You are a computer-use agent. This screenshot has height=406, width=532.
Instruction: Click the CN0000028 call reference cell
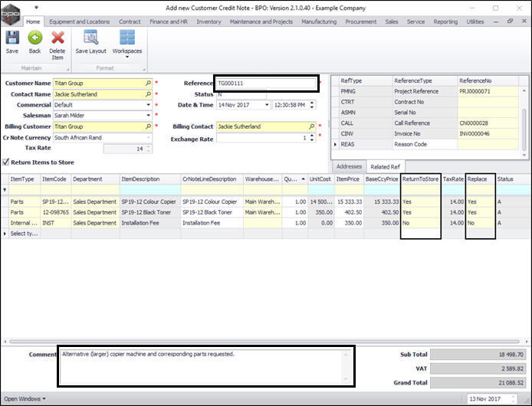coord(488,123)
